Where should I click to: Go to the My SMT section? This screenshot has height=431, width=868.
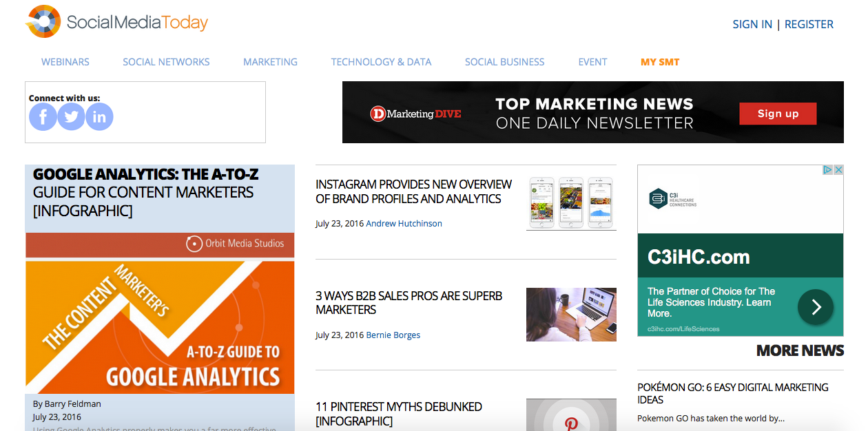pos(660,62)
